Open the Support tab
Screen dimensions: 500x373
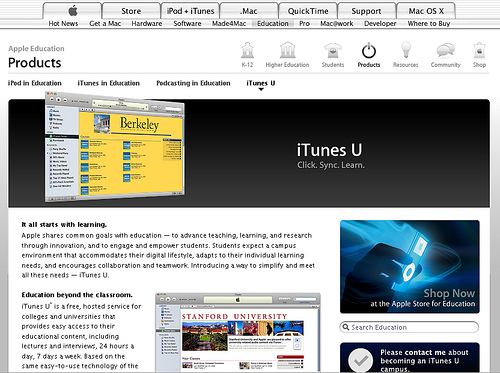366,11
